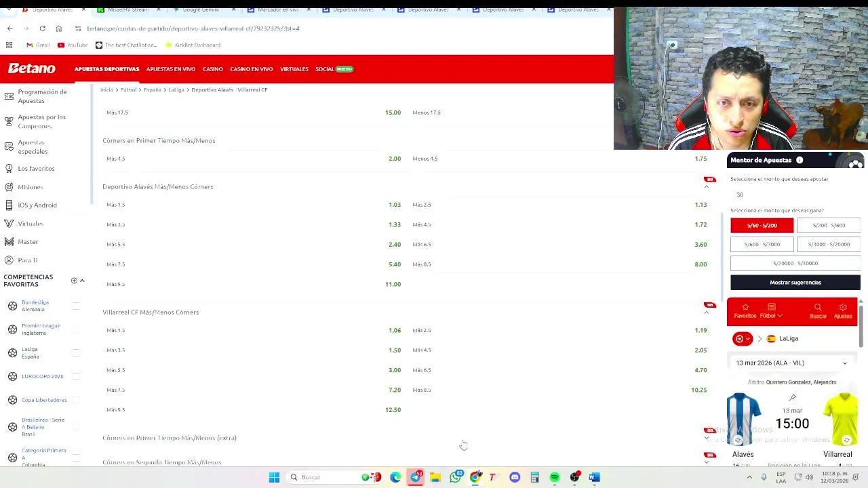Click the Fútbol breadcrumb link
The width and height of the screenshot is (868, 488).
[x=128, y=89]
